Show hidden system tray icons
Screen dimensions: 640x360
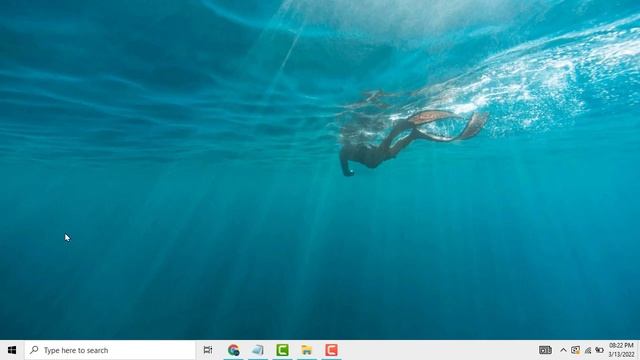(563, 350)
